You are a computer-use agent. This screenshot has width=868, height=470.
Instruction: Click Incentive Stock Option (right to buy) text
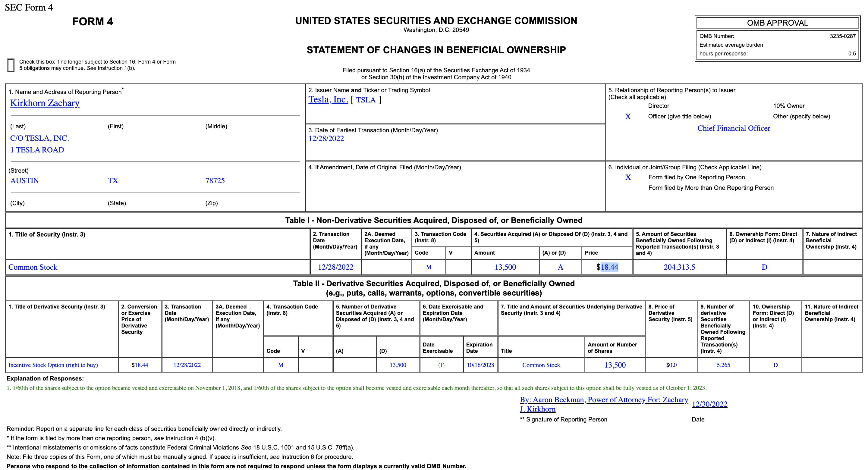tap(53, 365)
